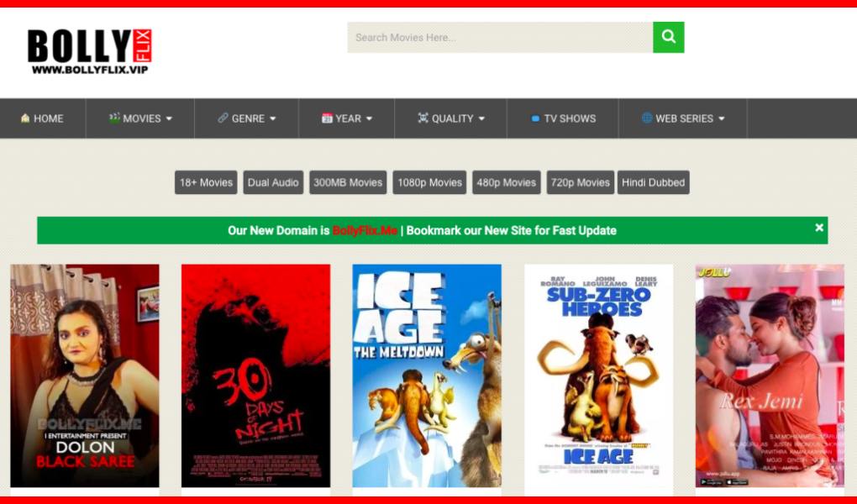
Task: Select the 18+ Movies tag button
Action: 206,182
